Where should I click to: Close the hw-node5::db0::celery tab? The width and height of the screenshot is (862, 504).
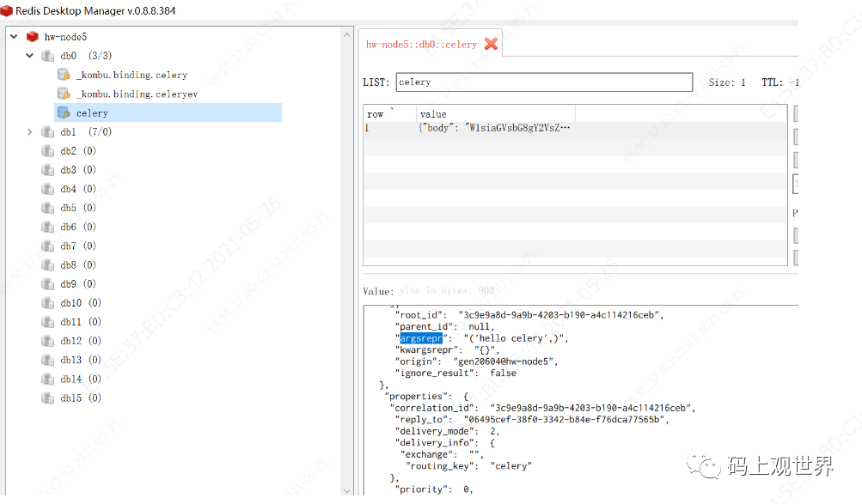pyautogui.click(x=491, y=44)
